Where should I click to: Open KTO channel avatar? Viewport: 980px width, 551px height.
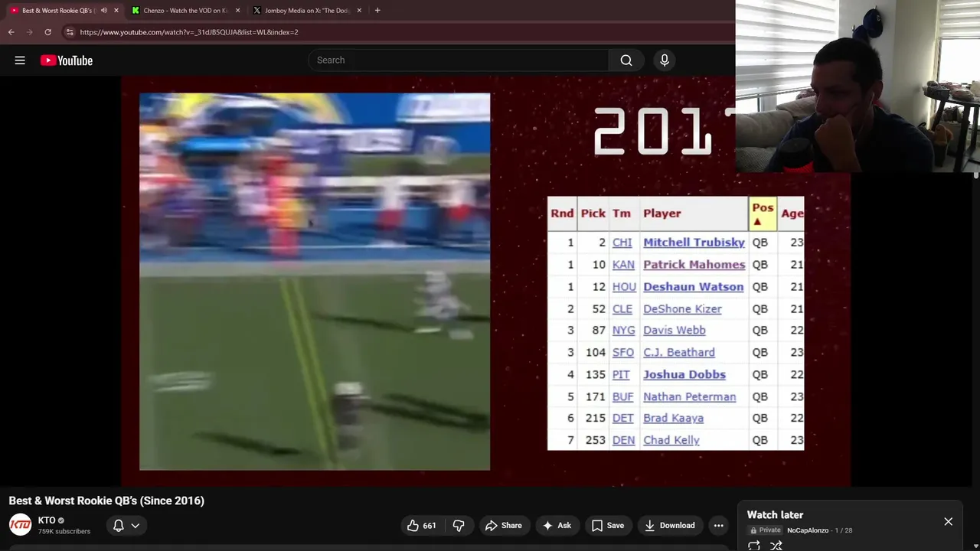point(20,525)
